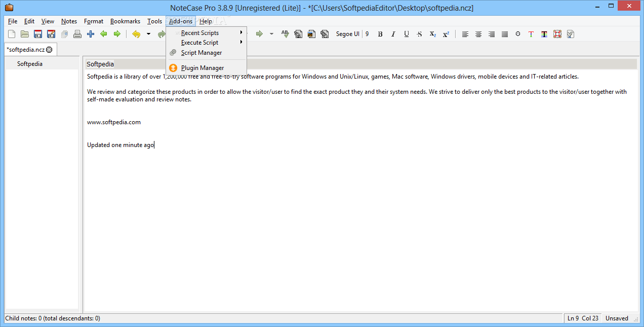Add a new note with the blue plus icon
This screenshot has width=644, height=327.
(91, 34)
